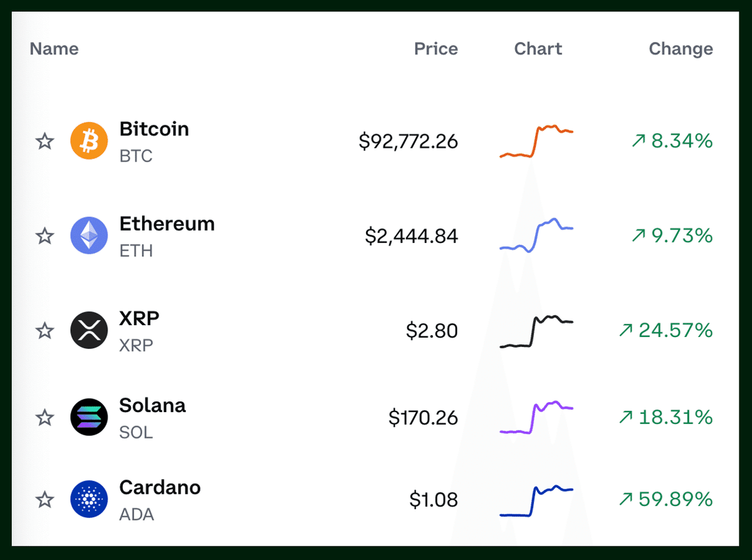Click the Cardano blue logo icon
This screenshot has height=560, width=752.
[x=90, y=499]
